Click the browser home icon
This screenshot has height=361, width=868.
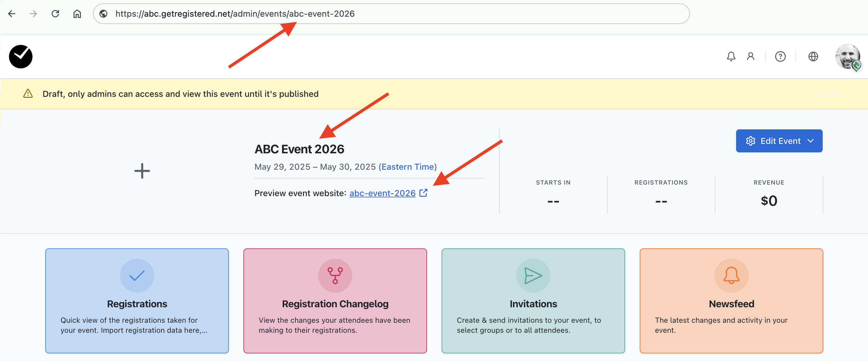coord(77,14)
